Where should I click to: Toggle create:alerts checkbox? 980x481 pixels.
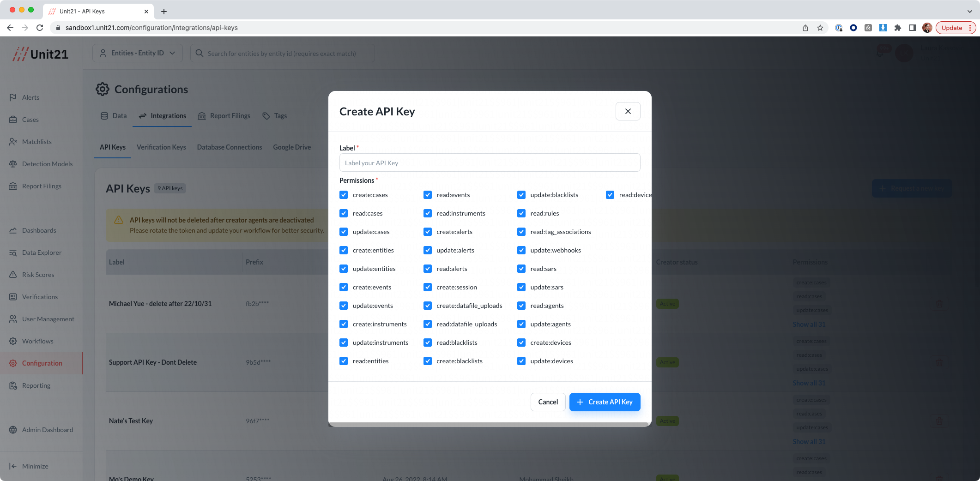(x=428, y=232)
